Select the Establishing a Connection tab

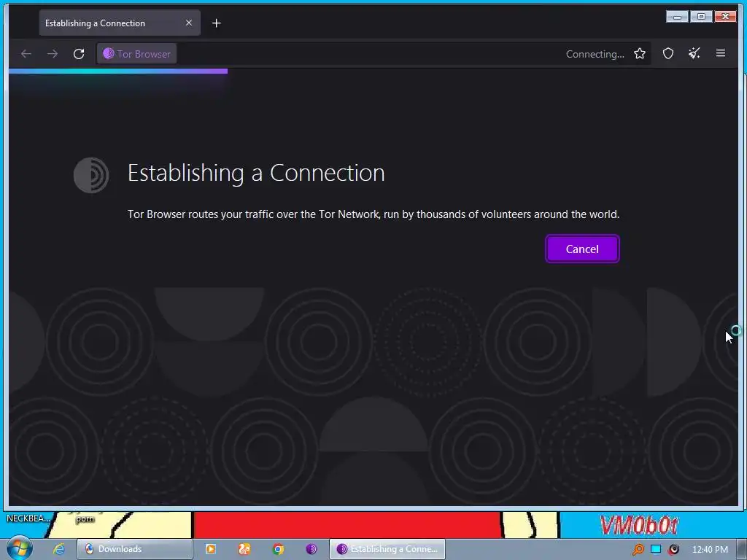pyautogui.click(x=120, y=23)
